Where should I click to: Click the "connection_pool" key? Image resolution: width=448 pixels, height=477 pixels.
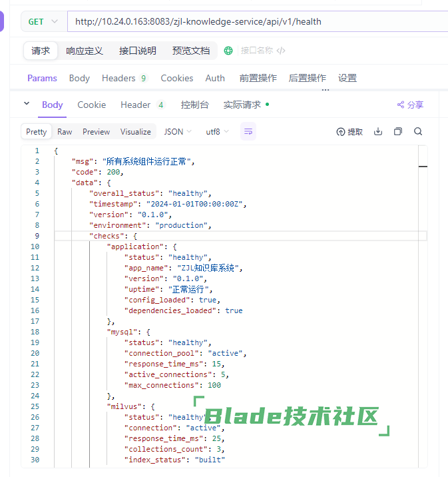(161, 353)
